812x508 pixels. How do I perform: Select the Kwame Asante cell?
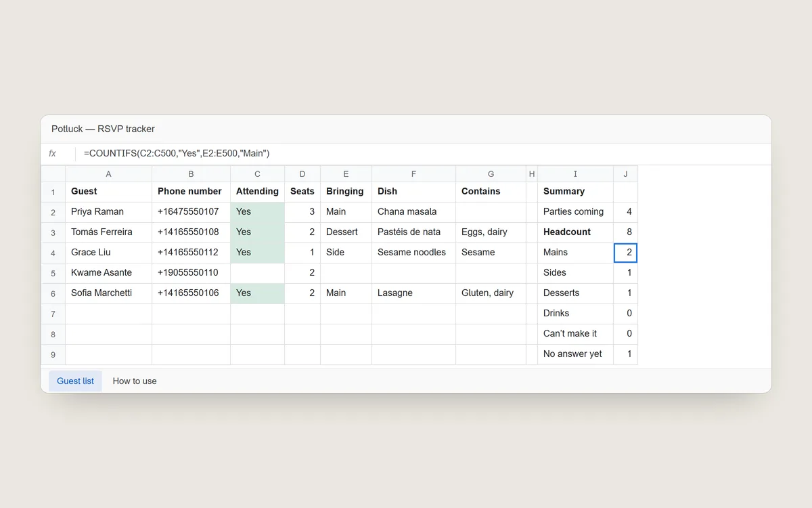point(108,273)
